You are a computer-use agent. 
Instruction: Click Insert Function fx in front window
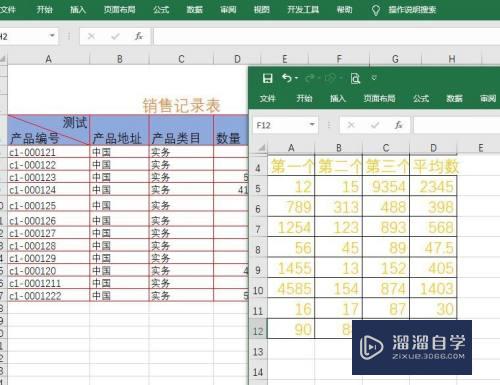(x=398, y=125)
